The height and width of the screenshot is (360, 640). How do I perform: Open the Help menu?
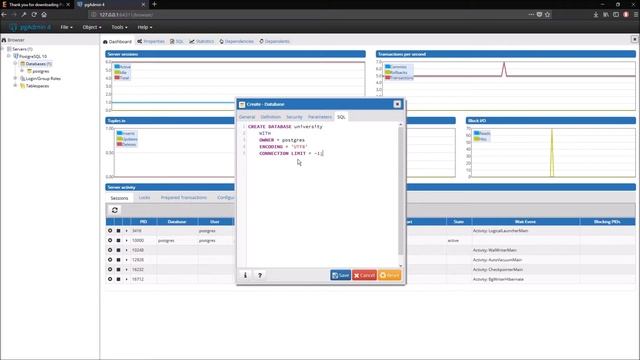coord(144,27)
